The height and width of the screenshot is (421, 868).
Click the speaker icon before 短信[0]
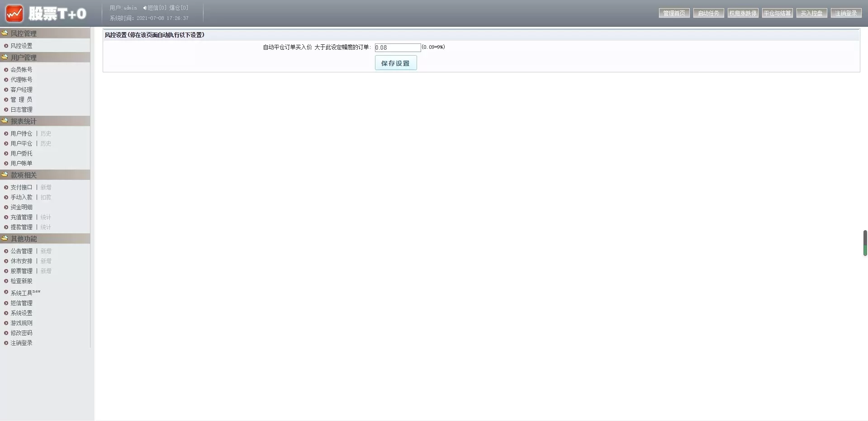(145, 8)
